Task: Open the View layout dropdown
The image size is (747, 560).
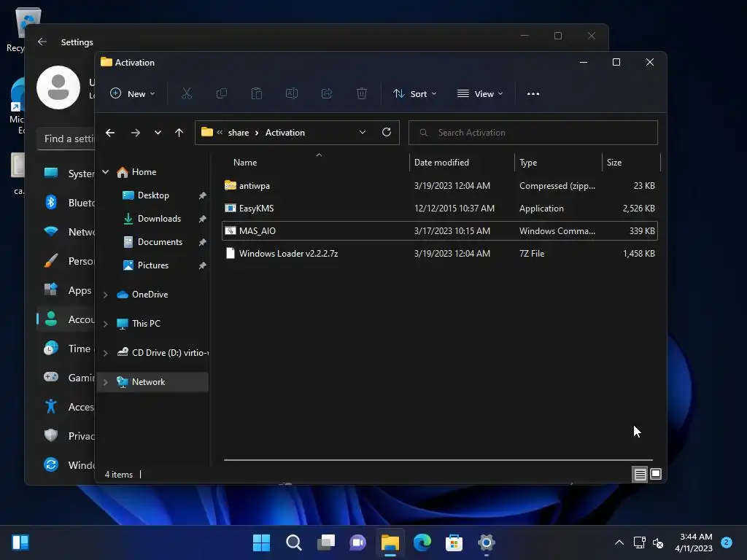Action: [x=480, y=94]
